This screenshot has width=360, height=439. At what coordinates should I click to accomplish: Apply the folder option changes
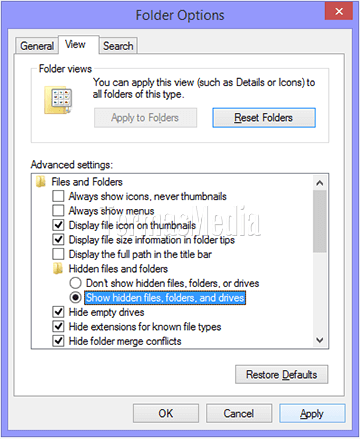(x=312, y=413)
